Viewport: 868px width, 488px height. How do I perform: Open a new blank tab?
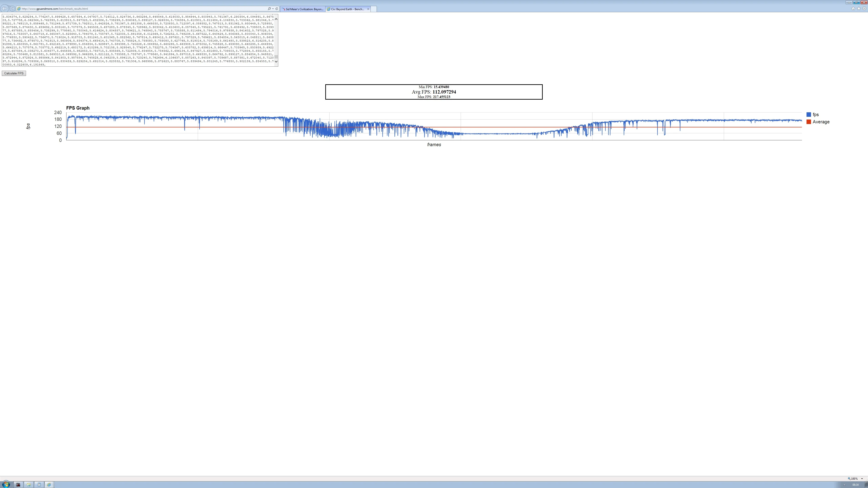(x=373, y=9)
